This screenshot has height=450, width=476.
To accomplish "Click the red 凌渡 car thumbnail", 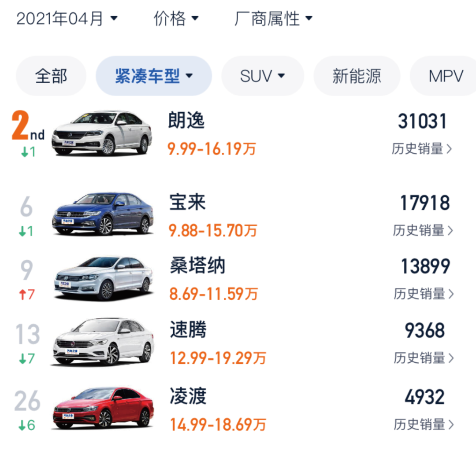I will point(104,407).
